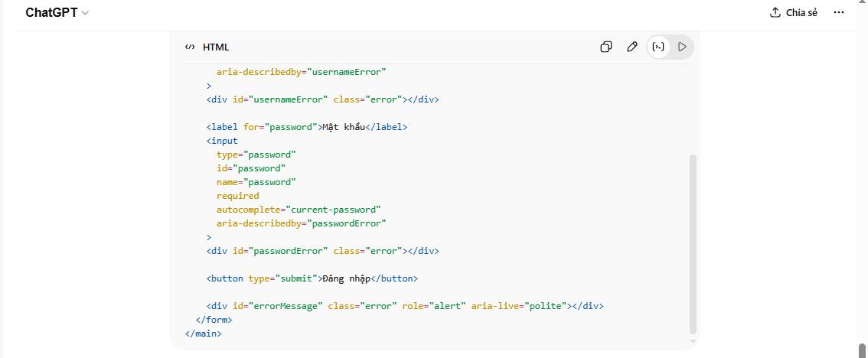Click the errorMessage div code line

tap(404, 306)
